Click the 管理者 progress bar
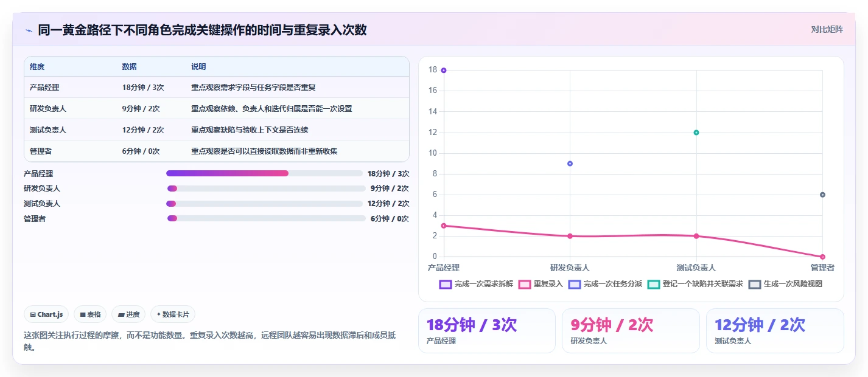This screenshot has height=377, width=868. pos(267,218)
